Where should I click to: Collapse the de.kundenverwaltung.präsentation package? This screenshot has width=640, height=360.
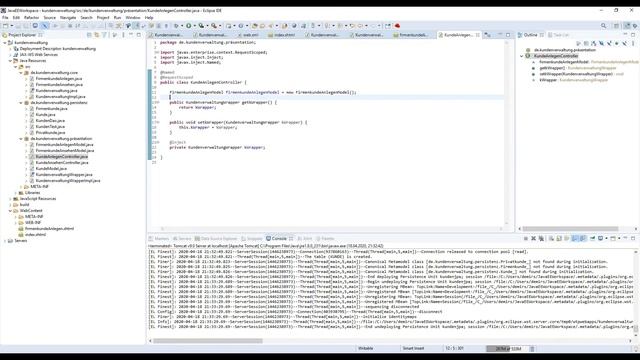[21, 139]
